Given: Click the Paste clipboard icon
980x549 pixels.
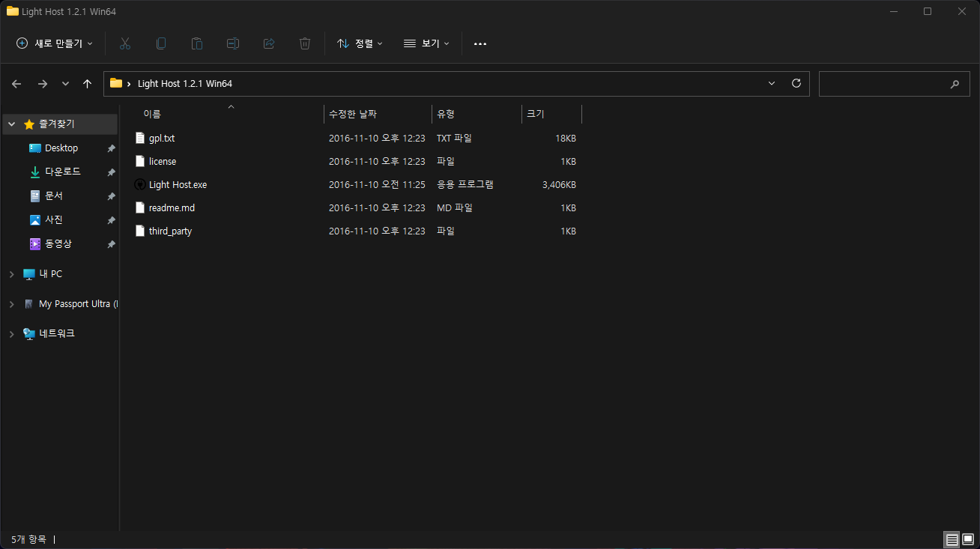Looking at the screenshot, I should pos(197,43).
